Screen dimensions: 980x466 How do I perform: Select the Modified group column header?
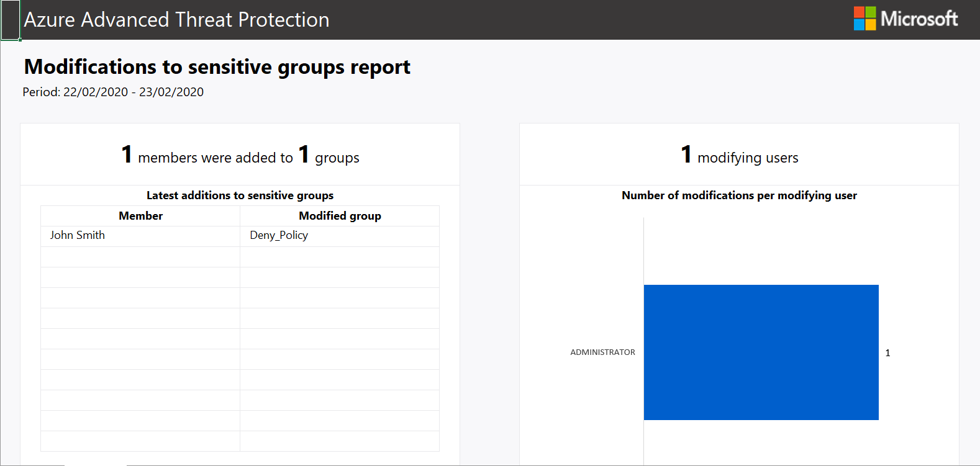[340, 216]
